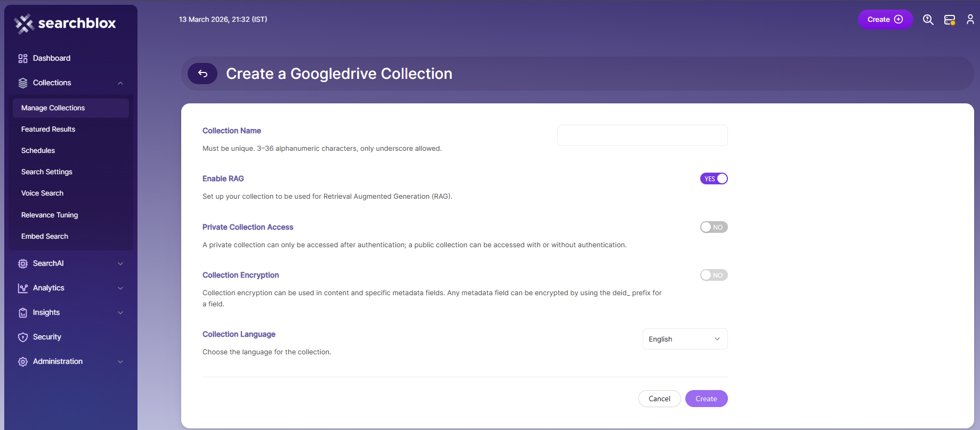Expand the SearchAI menu chevron
Screen dimensions: 980x430
pyautogui.click(x=120, y=264)
